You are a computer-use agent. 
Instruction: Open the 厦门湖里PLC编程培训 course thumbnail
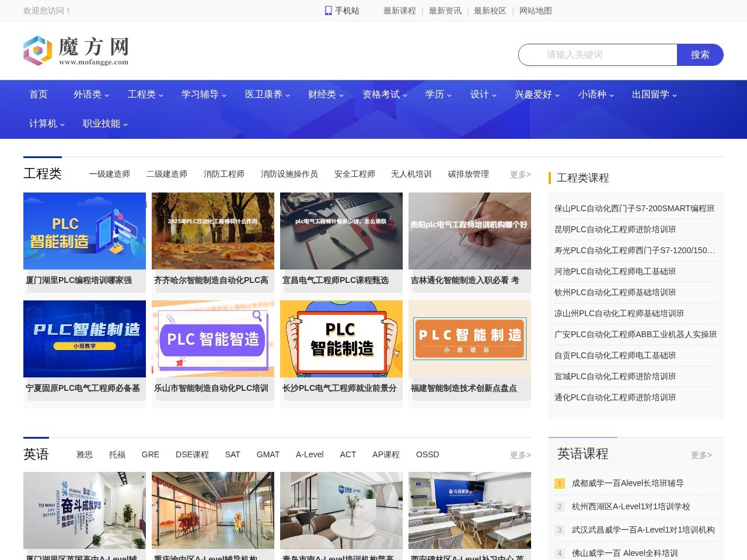pos(85,231)
